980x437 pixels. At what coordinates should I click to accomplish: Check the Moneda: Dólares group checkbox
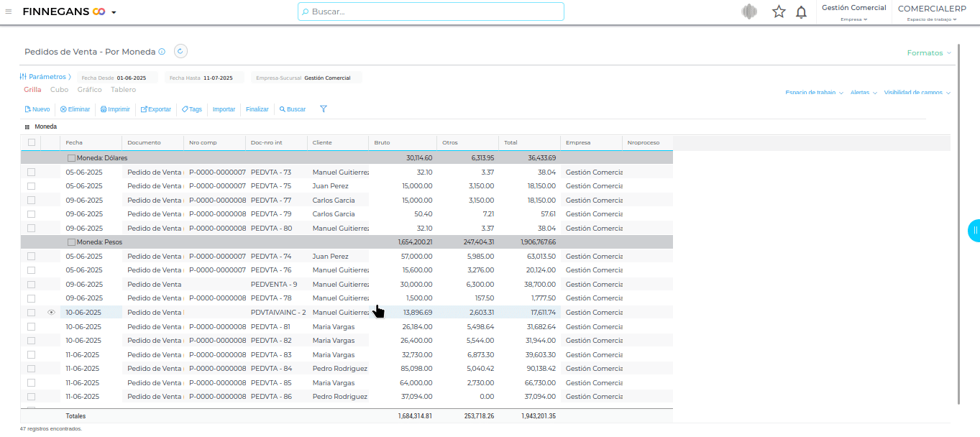click(x=71, y=158)
